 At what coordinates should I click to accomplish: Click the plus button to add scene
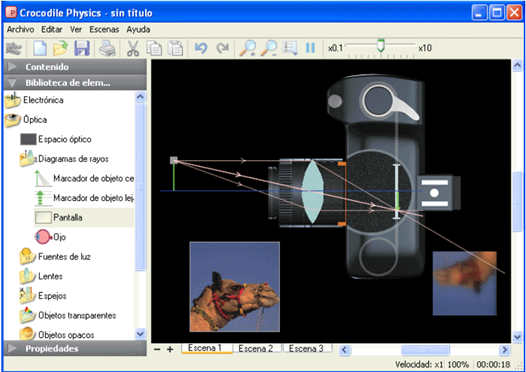(x=170, y=349)
